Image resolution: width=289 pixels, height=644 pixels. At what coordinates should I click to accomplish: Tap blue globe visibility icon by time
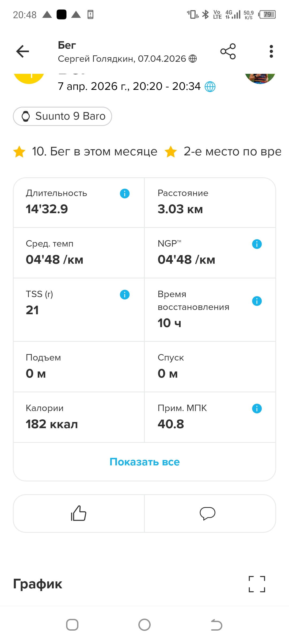[x=210, y=87]
